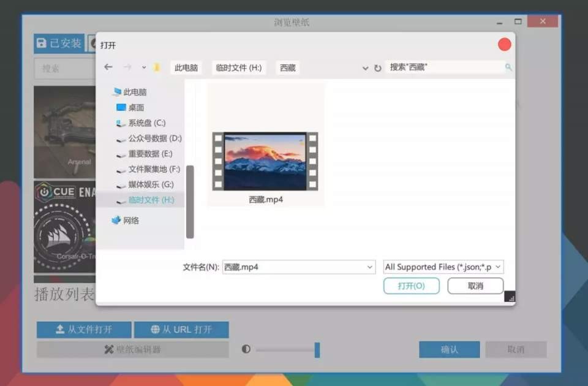Click the search 西藏 input field

(444, 67)
